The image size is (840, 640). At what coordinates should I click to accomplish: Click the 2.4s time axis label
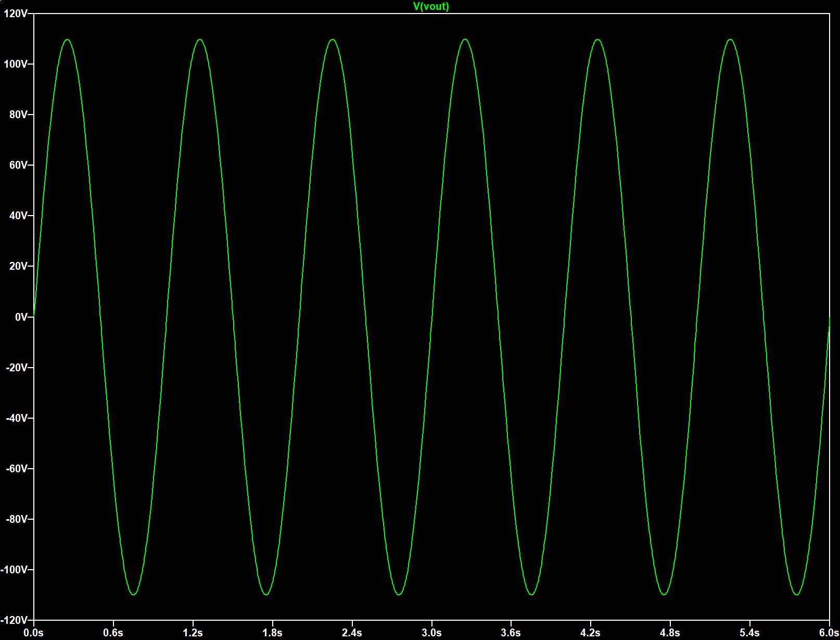tap(352, 633)
